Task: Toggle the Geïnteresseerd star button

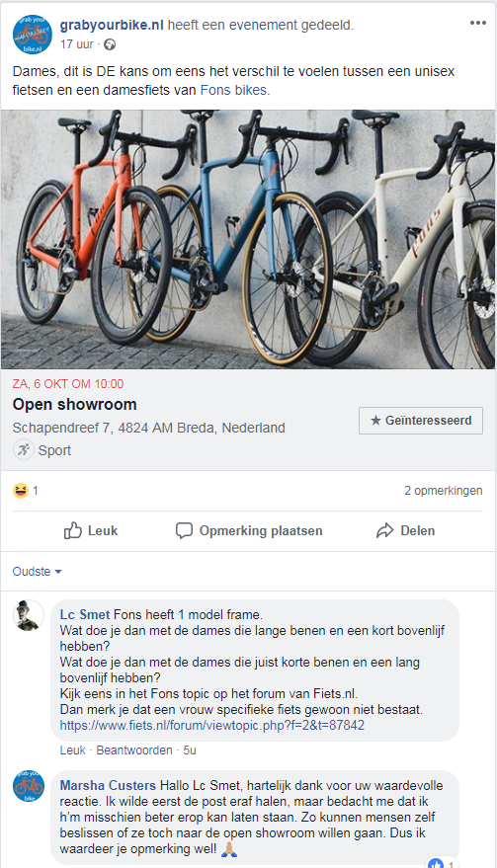Action: 421,421
